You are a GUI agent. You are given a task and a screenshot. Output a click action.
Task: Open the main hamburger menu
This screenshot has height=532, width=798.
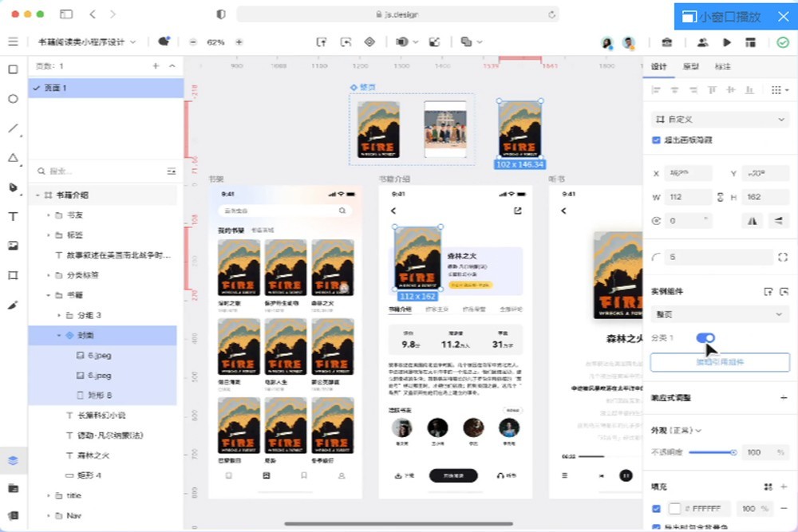(14, 41)
